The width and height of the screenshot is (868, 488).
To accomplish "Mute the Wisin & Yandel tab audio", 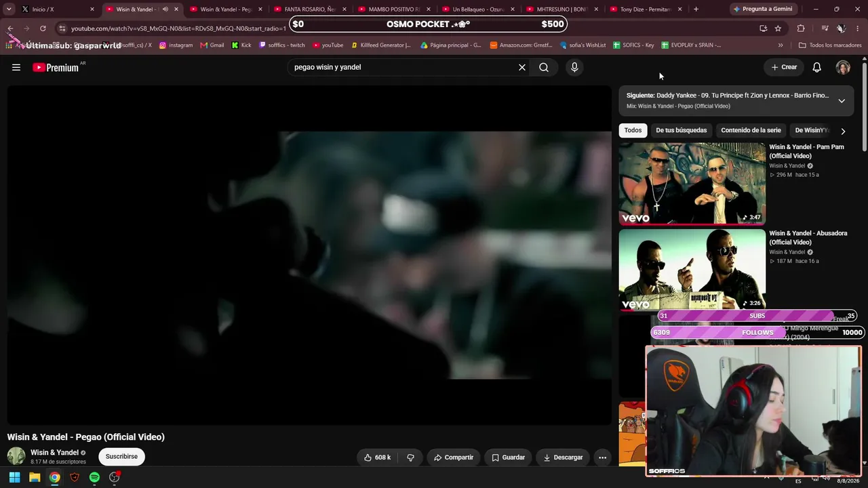I will 165,9.
